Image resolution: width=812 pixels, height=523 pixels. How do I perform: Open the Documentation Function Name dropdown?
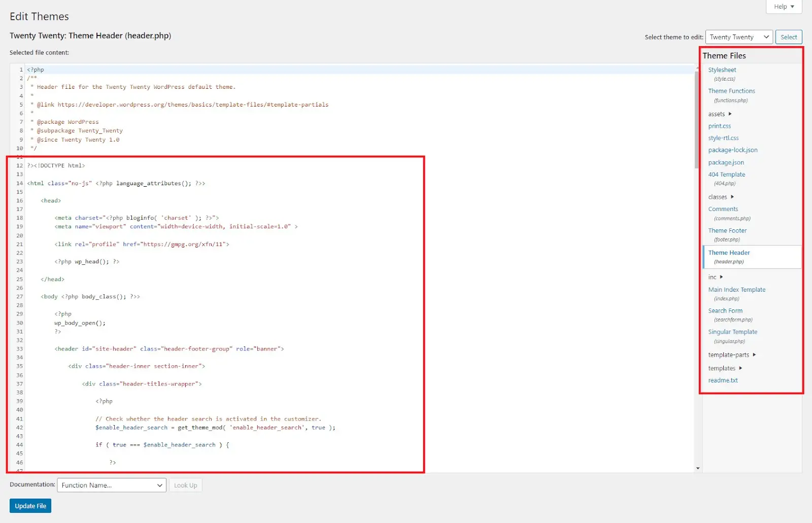pos(111,485)
